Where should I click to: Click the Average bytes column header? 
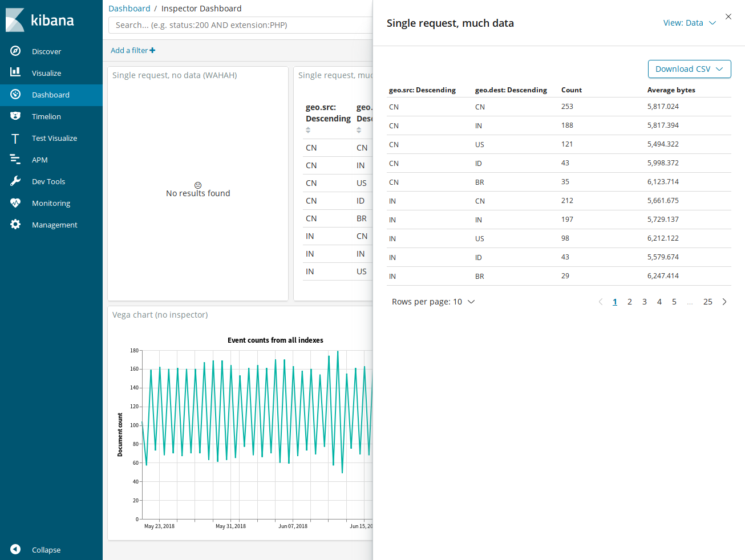coord(671,90)
